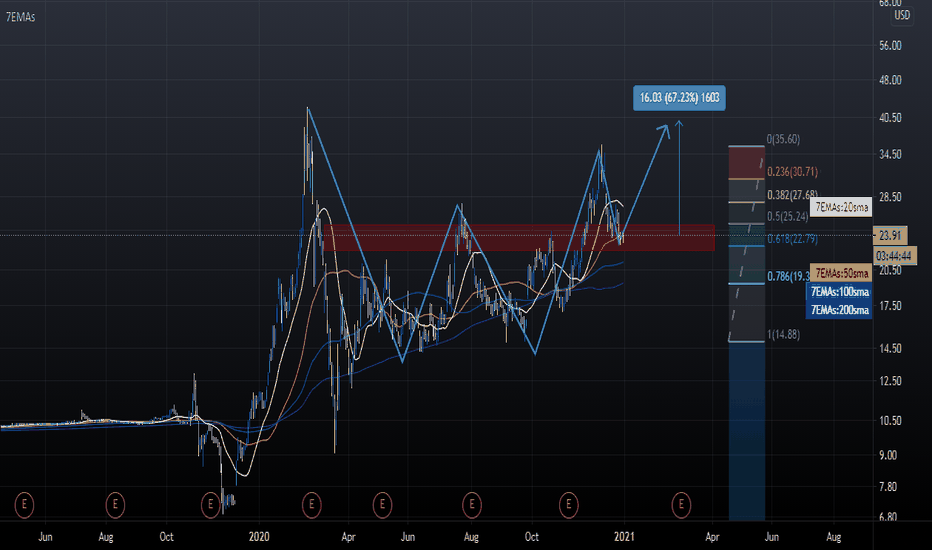Click the 7.80 price axis label
932x550 pixels.
pyautogui.click(x=888, y=487)
